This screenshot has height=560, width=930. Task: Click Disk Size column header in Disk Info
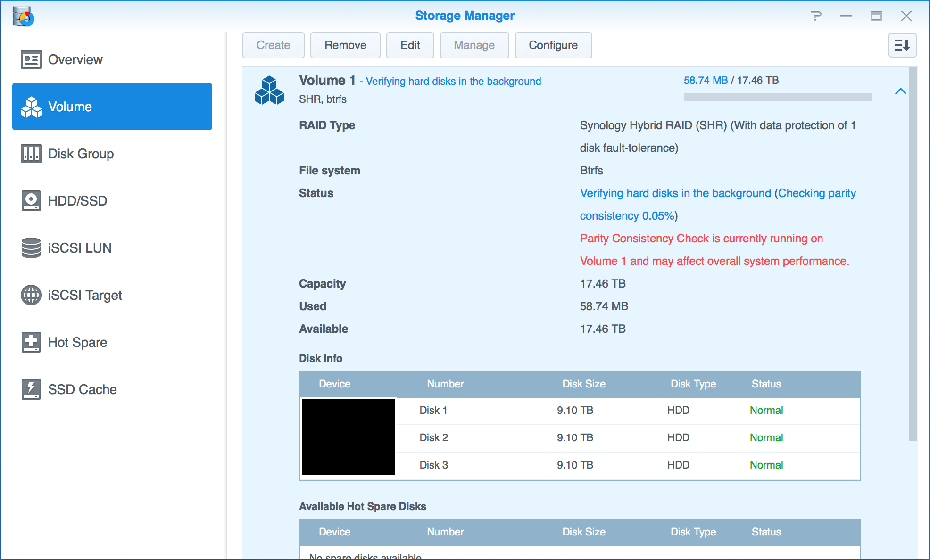tap(584, 384)
